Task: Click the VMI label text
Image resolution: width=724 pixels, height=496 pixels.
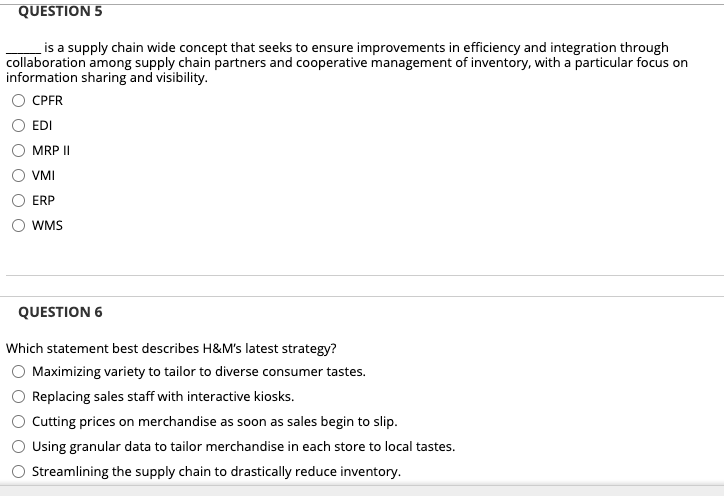Action: (x=43, y=175)
